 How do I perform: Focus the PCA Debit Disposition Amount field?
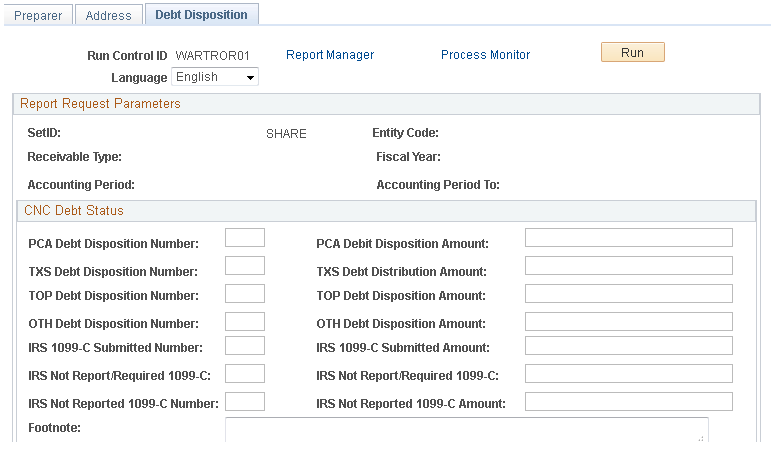pyautogui.click(x=629, y=237)
